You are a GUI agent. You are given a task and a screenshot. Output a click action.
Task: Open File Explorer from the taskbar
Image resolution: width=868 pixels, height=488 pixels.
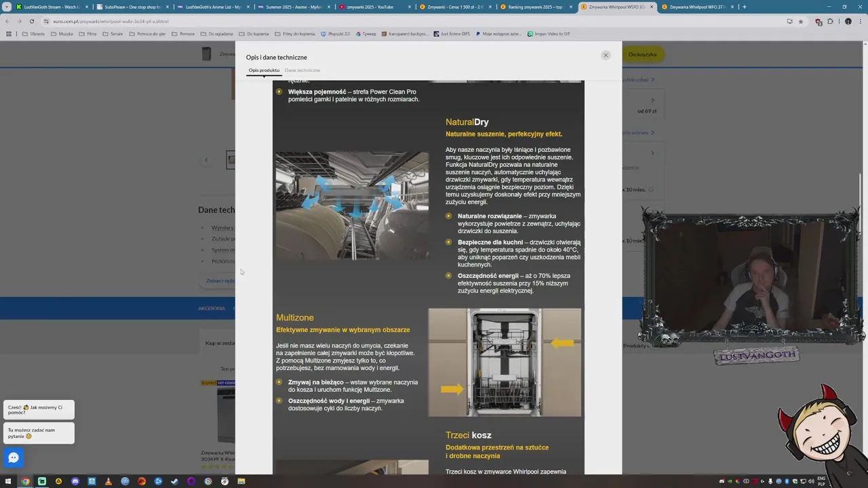coord(241,481)
